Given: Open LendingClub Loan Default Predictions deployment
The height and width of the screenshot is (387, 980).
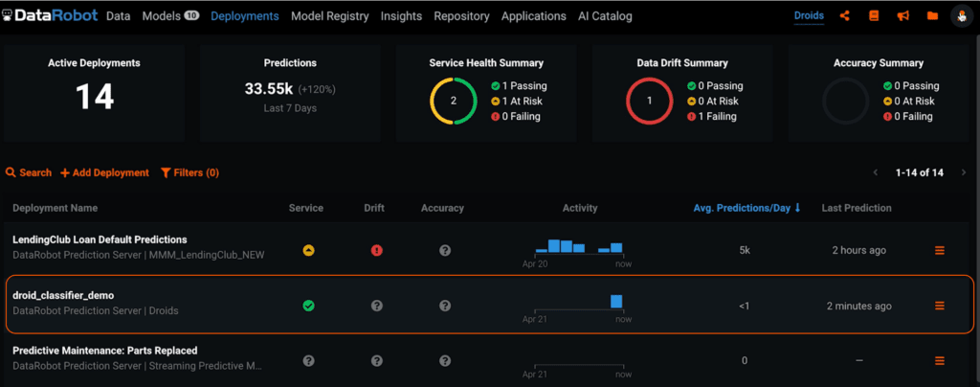Looking at the screenshot, I should coord(100,239).
